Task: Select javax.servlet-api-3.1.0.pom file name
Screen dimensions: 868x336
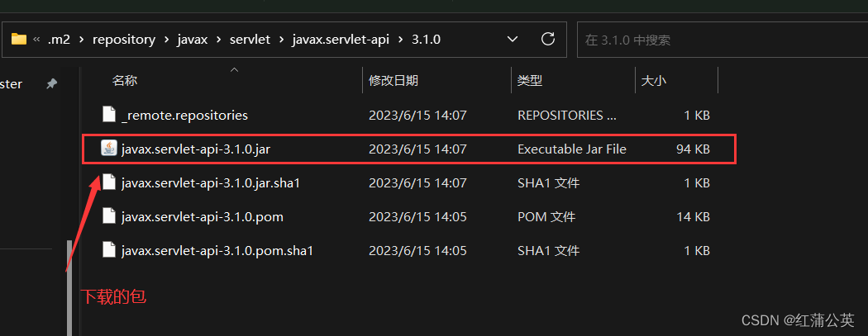Action: click(x=202, y=217)
